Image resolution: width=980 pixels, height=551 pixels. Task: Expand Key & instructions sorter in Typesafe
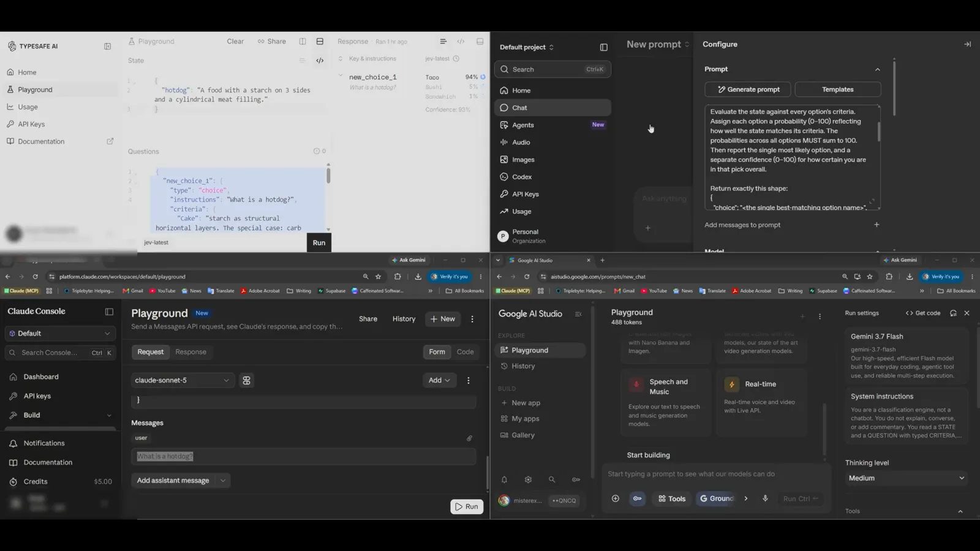[341, 59]
